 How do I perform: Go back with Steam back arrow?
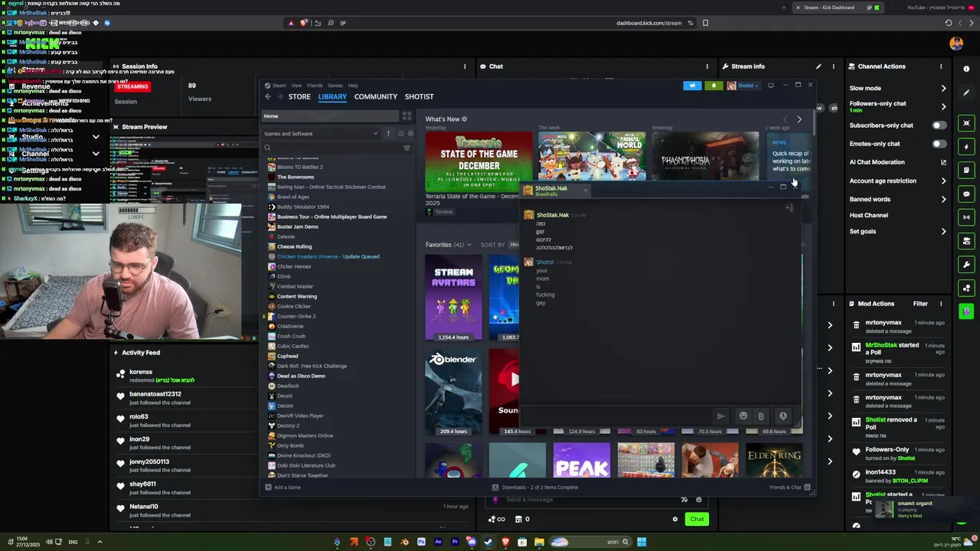click(x=268, y=96)
